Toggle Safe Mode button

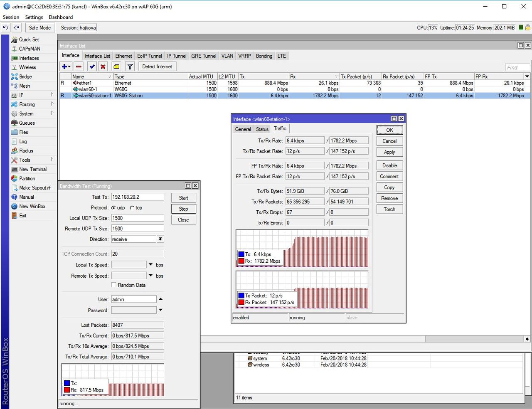(40, 27)
